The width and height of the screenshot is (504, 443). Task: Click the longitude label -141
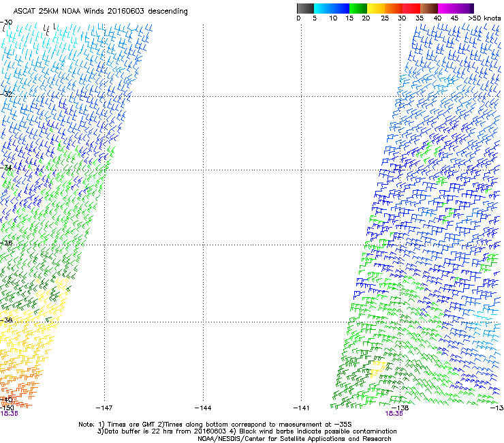tap(301, 408)
